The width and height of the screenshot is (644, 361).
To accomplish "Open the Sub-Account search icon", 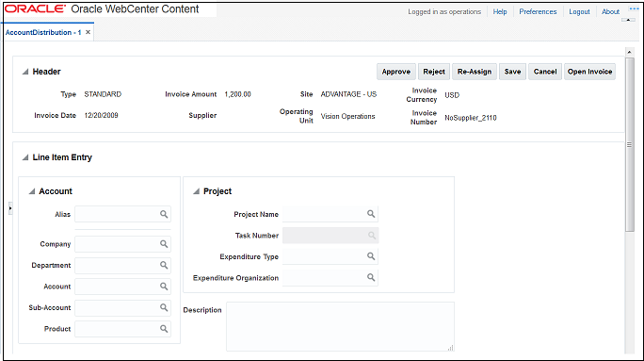I will (164, 307).
